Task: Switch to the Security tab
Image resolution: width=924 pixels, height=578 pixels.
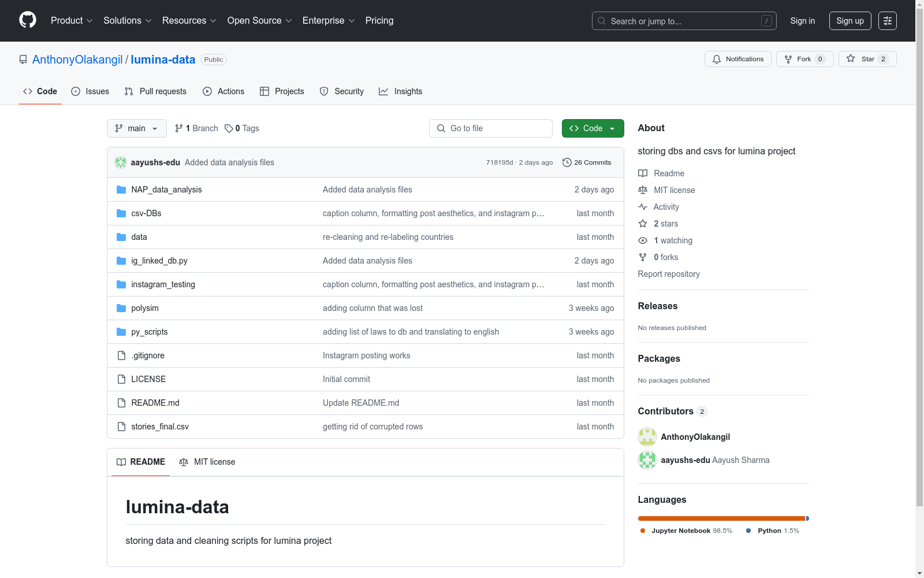Action: (x=342, y=91)
